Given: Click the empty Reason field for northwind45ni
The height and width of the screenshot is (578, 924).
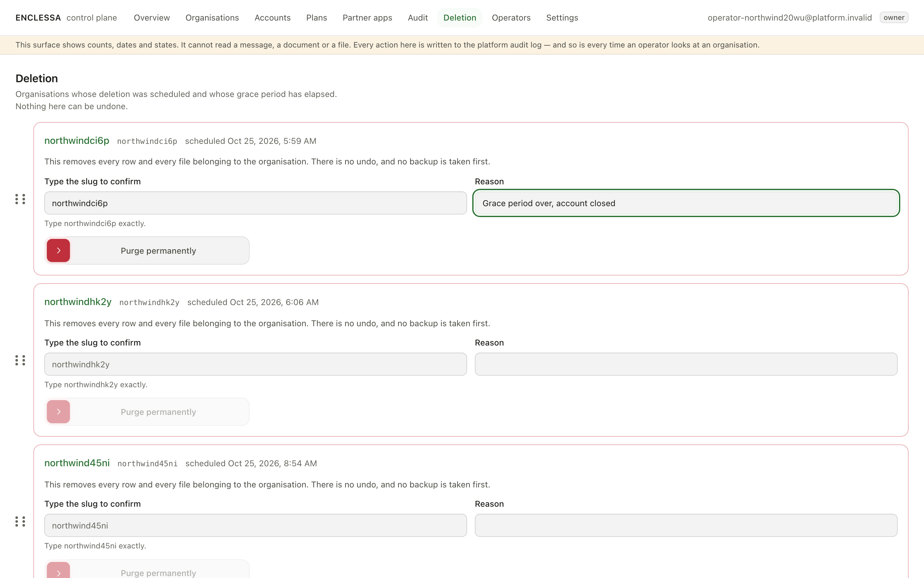Looking at the screenshot, I should tap(686, 526).
